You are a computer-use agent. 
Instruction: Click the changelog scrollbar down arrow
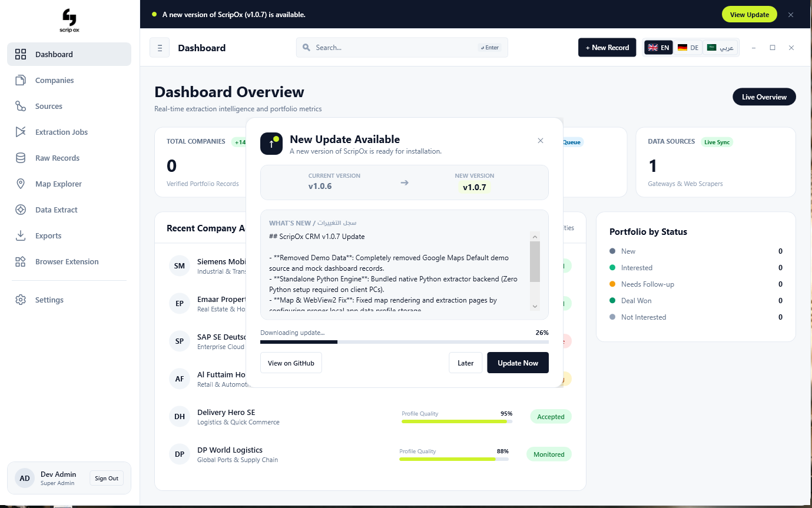click(535, 306)
